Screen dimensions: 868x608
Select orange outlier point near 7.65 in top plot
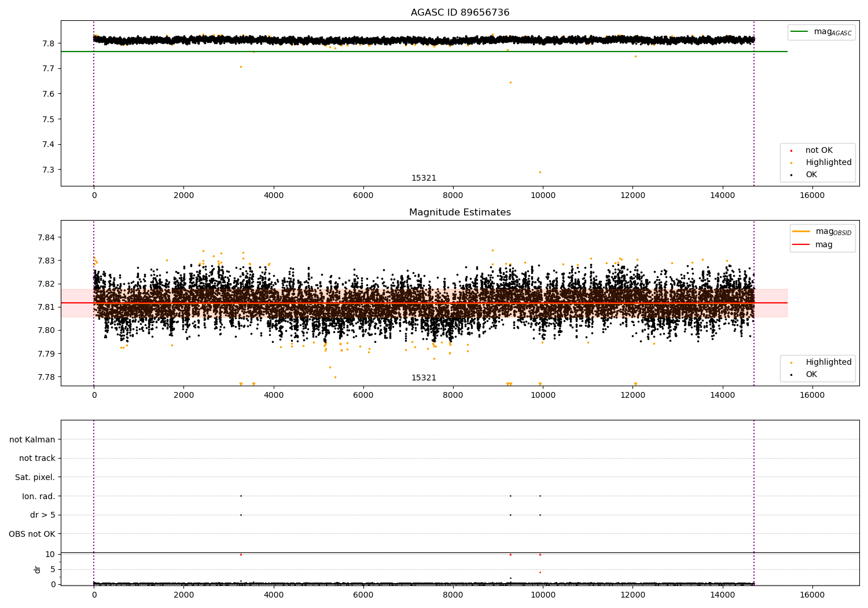click(510, 82)
